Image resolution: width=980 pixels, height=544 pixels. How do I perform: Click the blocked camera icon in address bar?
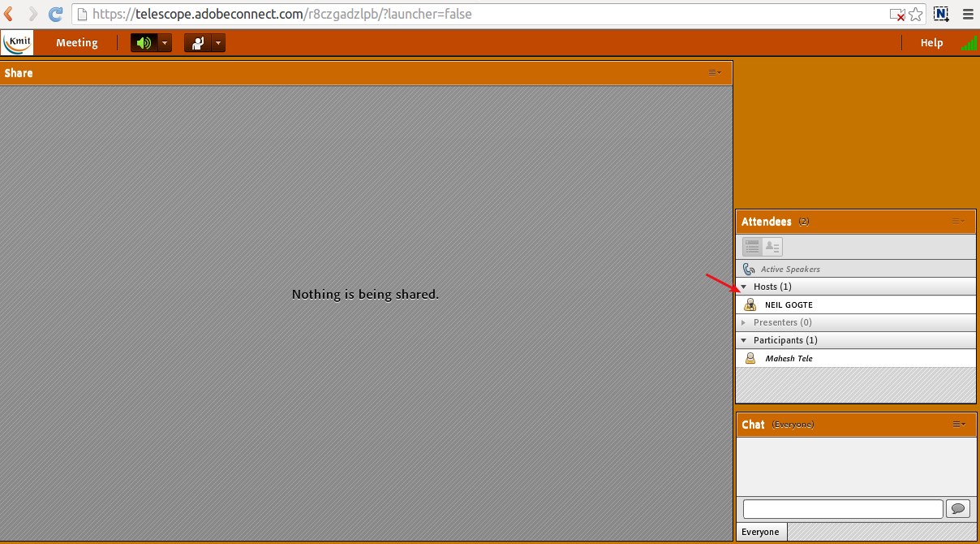[897, 15]
